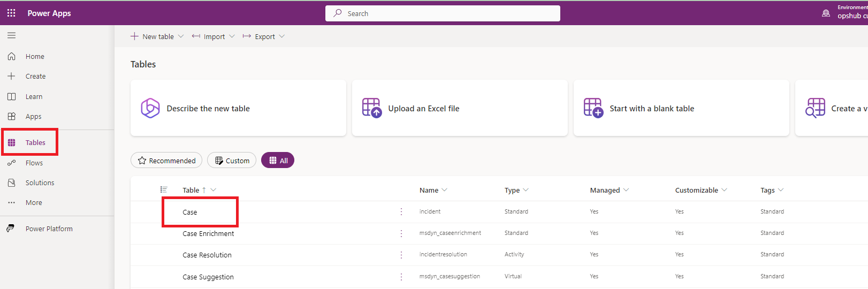868x289 pixels.
Task: Select the All filter pill
Action: point(278,161)
